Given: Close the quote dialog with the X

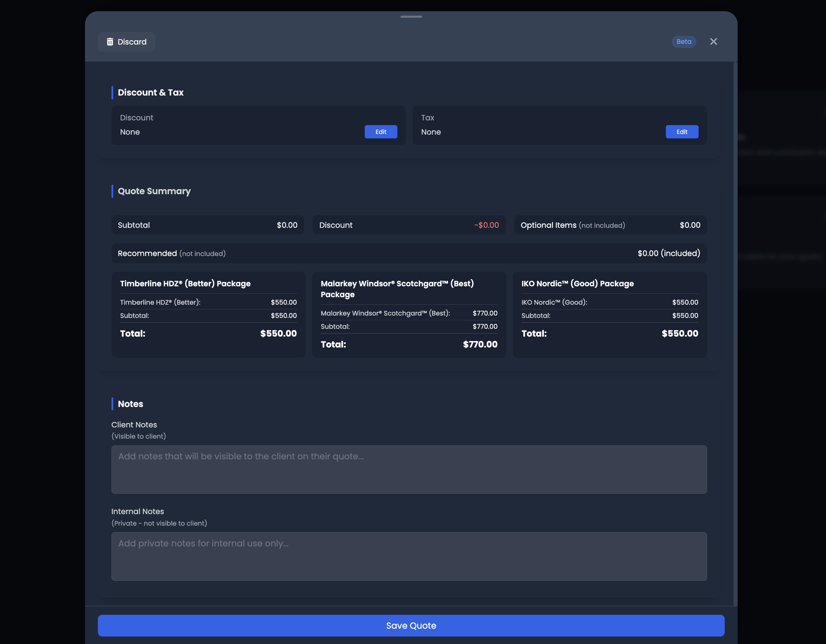Looking at the screenshot, I should tap(713, 41).
